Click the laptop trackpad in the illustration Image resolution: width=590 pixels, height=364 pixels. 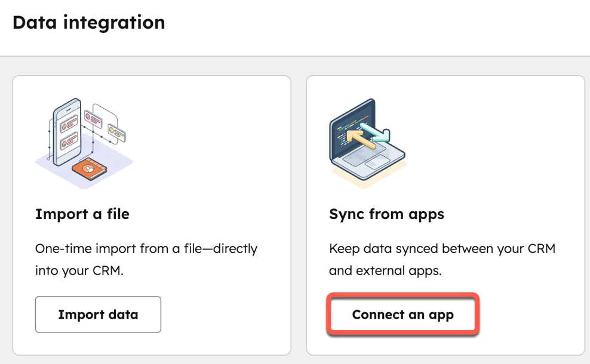[x=378, y=163]
